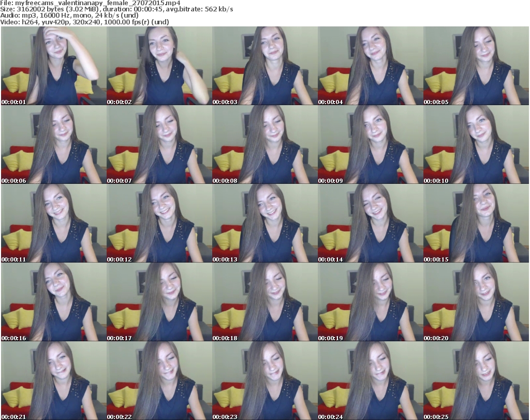Click the thumbnail stamped 00:00:16
The width and height of the screenshot is (530, 420).
(x=54, y=301)
